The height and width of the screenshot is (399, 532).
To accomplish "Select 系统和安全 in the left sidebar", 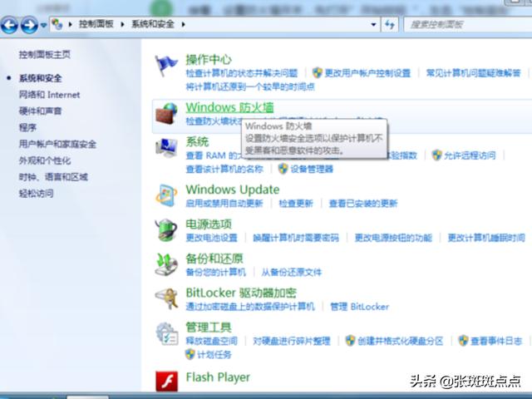I will pyautogui.click(x=40, y=78).
